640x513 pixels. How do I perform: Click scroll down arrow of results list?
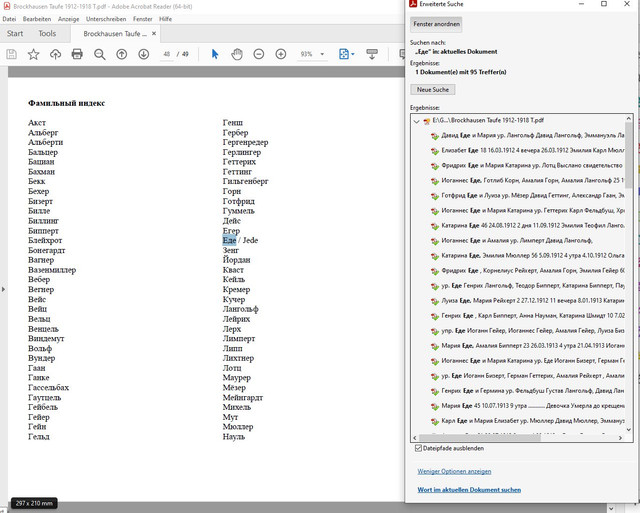(x=629, y=429)
